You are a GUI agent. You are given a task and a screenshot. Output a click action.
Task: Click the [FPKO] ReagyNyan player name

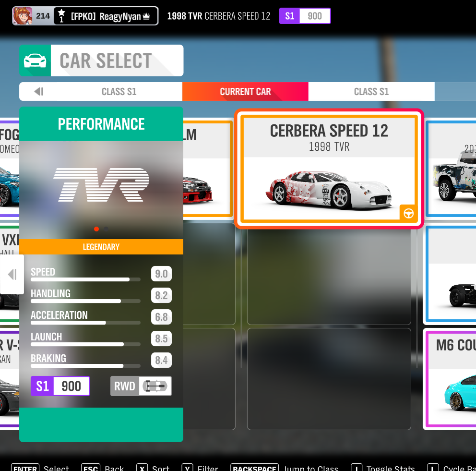[106, 16]
